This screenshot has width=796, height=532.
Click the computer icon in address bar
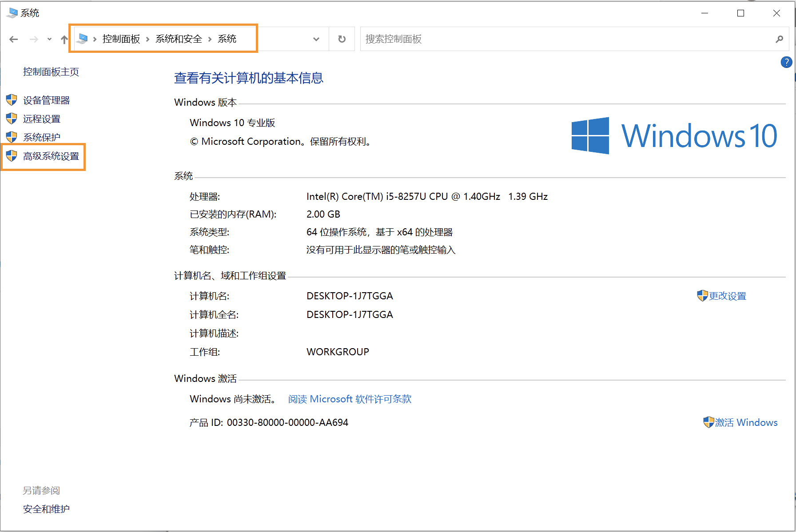tap(82, 39)
